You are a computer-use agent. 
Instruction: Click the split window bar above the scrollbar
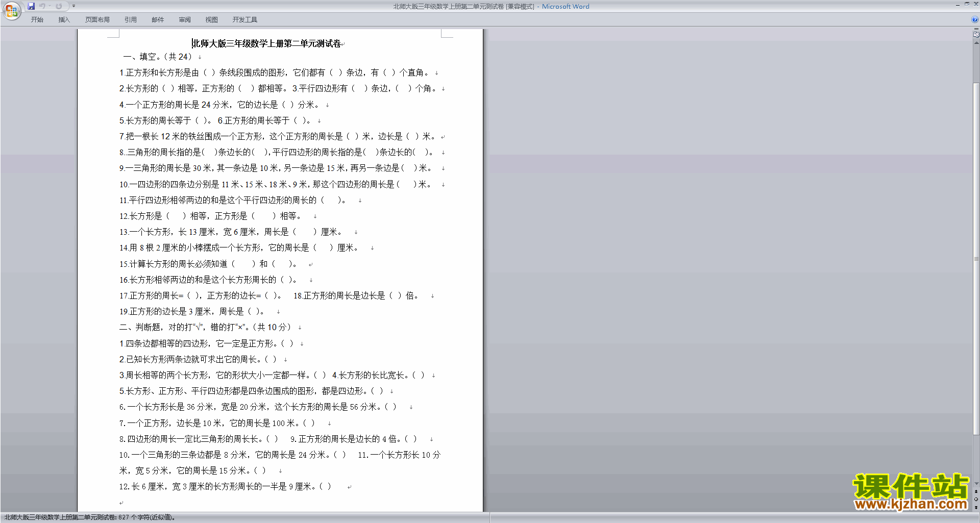pos(976,29)
